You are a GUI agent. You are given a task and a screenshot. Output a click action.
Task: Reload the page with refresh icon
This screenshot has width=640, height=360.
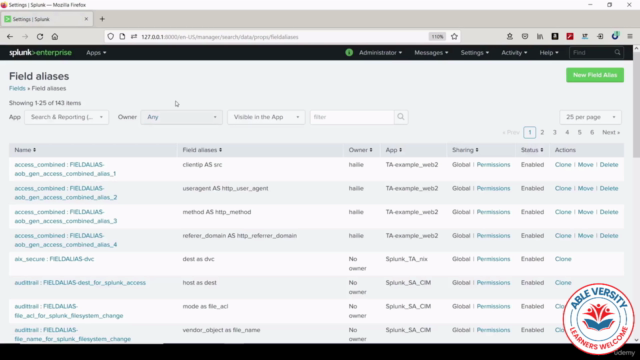(40, 37)
